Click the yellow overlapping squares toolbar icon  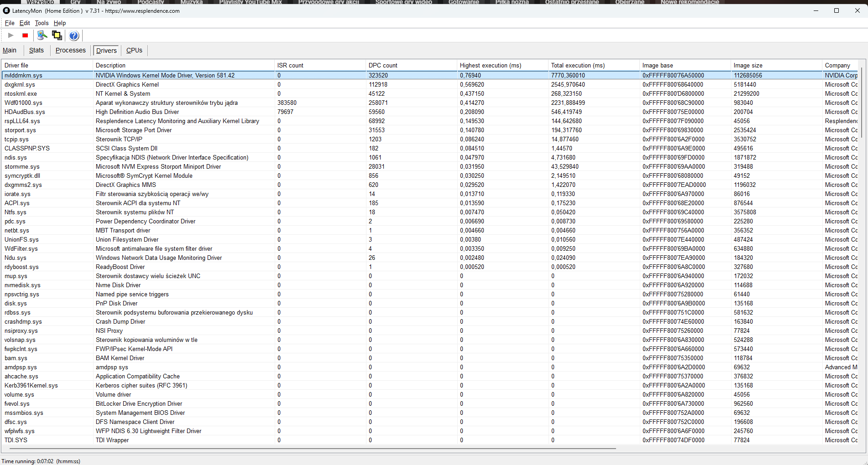pyautogui.click(x=57, y=36)
